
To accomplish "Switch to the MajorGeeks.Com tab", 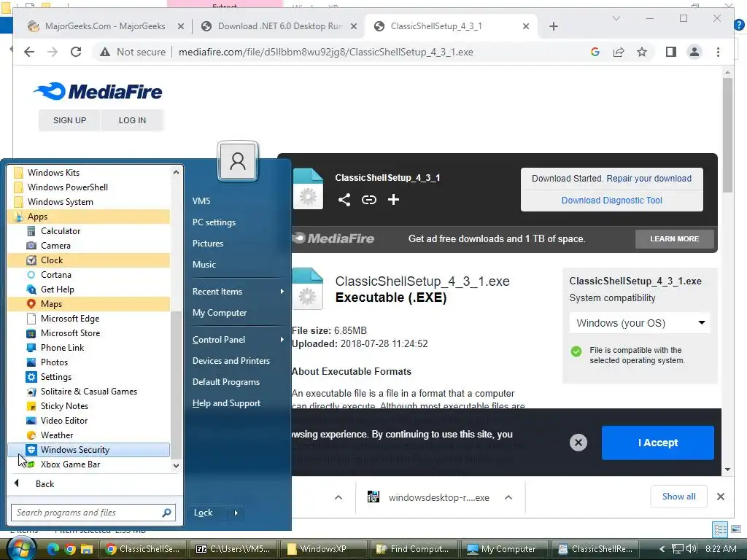I will point(105,26).
